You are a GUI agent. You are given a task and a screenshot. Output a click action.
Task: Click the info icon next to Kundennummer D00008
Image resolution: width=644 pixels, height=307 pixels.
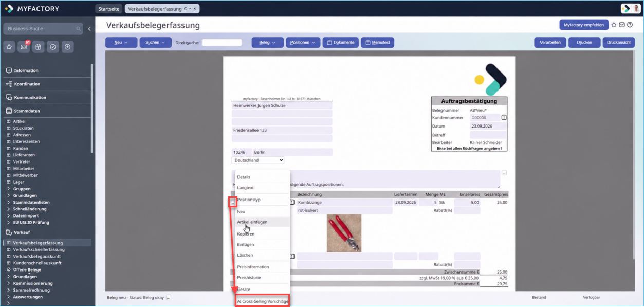pos(504,118)
